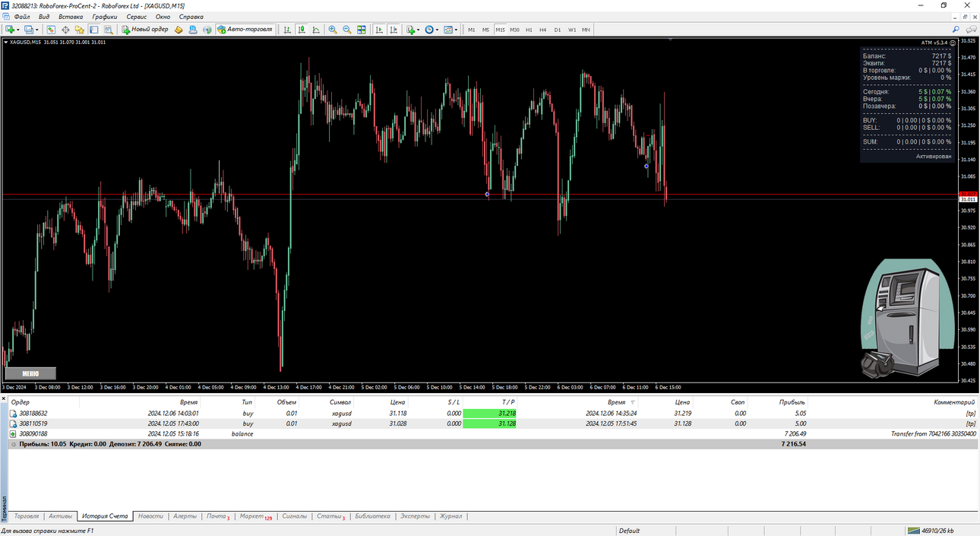Open the Strategy Tester magnifier icon
This screenshot has height=536, width=980.
[108, 30]
